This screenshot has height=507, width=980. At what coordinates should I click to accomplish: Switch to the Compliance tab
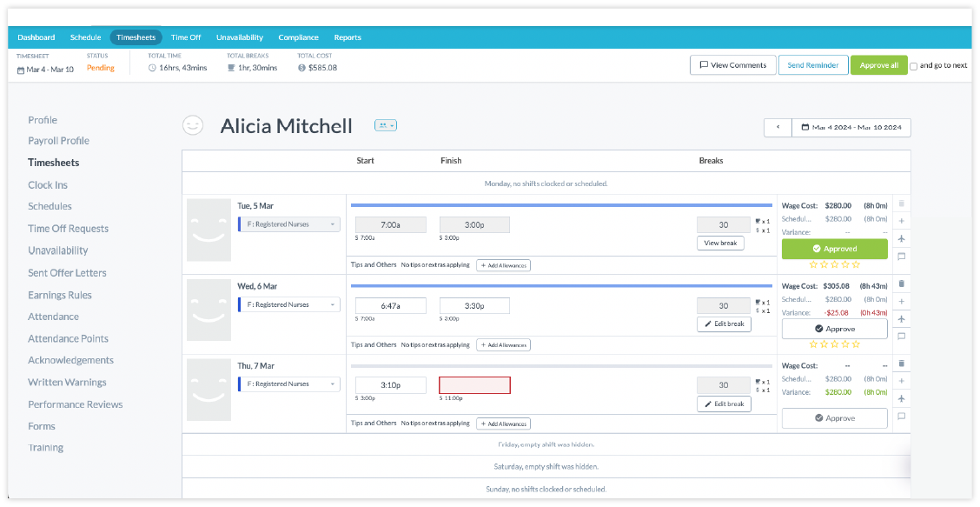(x=298, y=37)
